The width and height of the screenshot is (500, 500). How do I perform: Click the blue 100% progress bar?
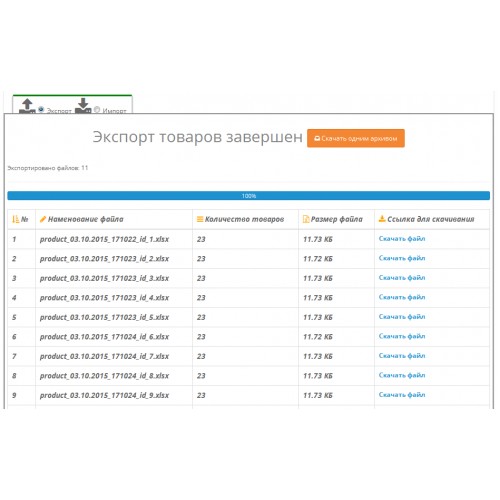tap(249, 196)
